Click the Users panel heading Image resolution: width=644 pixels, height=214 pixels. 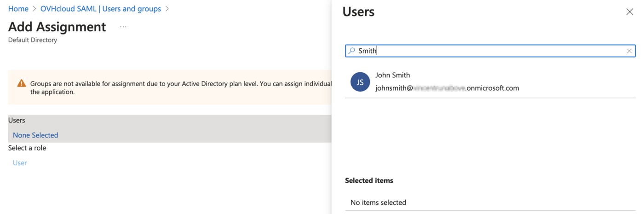(x=358, y=12)
